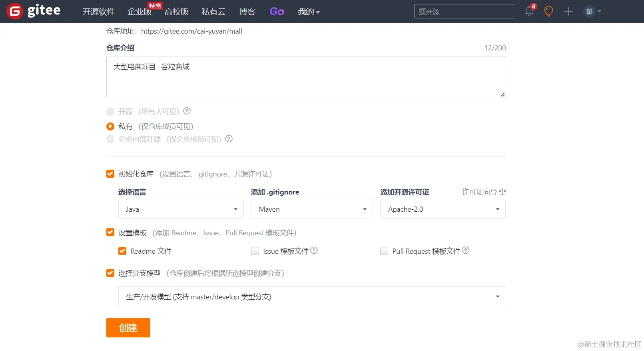Open the notifications bell
The height and width of the screenshot is (351, 644).
529,11
